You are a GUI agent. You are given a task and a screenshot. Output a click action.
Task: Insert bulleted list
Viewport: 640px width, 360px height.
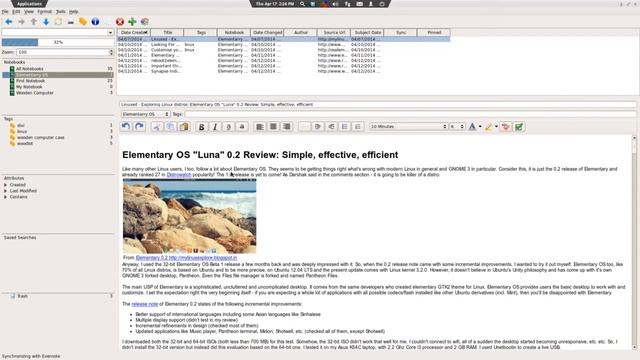coord(344,127)
